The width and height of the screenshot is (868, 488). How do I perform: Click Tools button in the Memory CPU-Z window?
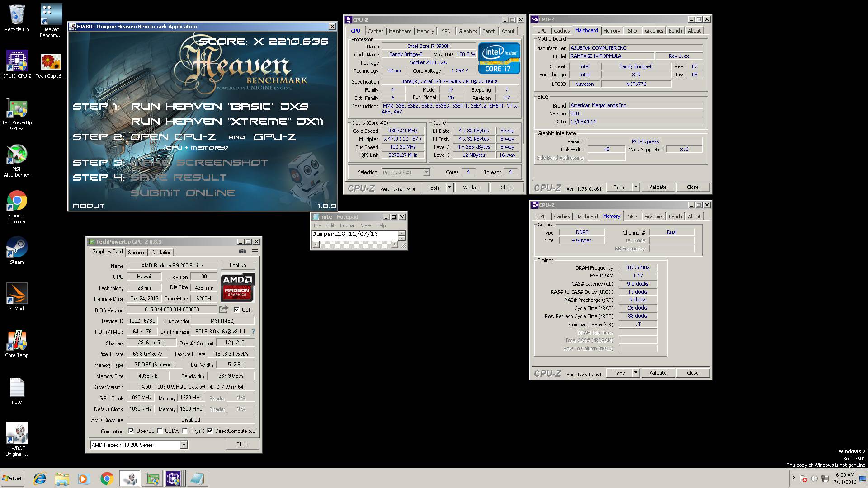tap(619, 373)
